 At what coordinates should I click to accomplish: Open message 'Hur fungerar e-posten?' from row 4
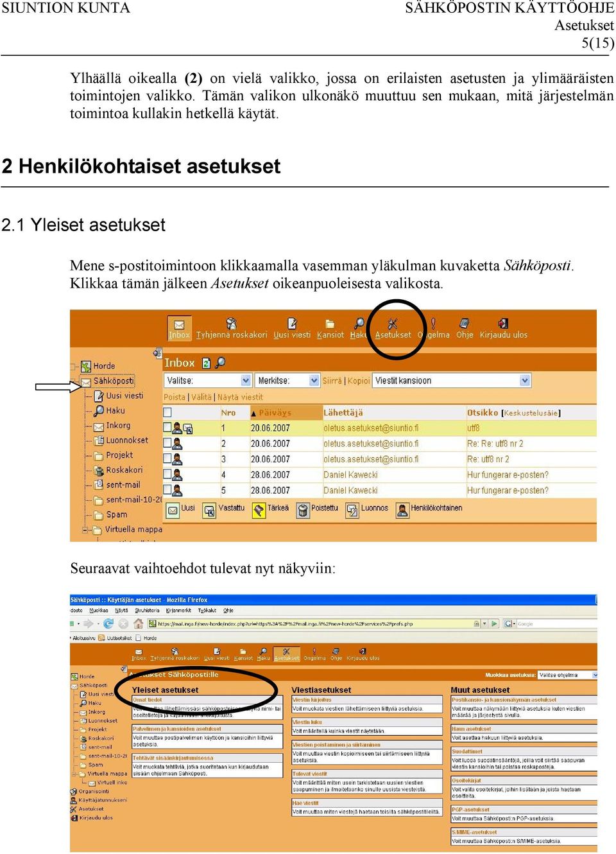pos(508,475)
